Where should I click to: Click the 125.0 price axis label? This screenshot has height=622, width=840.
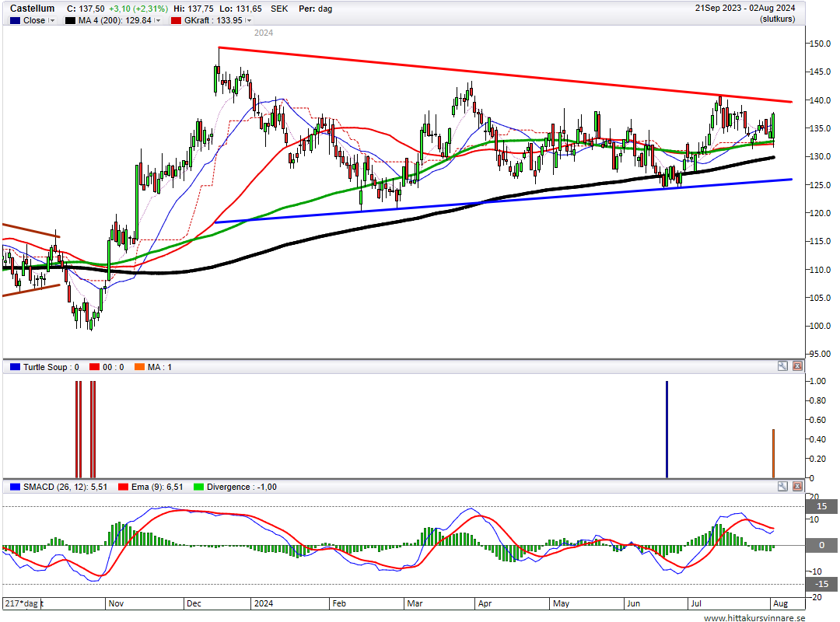(x=821, y=185)
